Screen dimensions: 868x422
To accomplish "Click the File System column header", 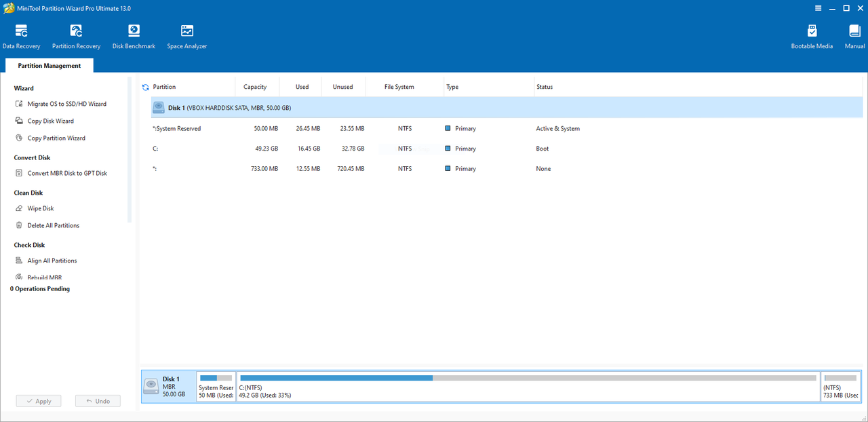I will 399,87.
